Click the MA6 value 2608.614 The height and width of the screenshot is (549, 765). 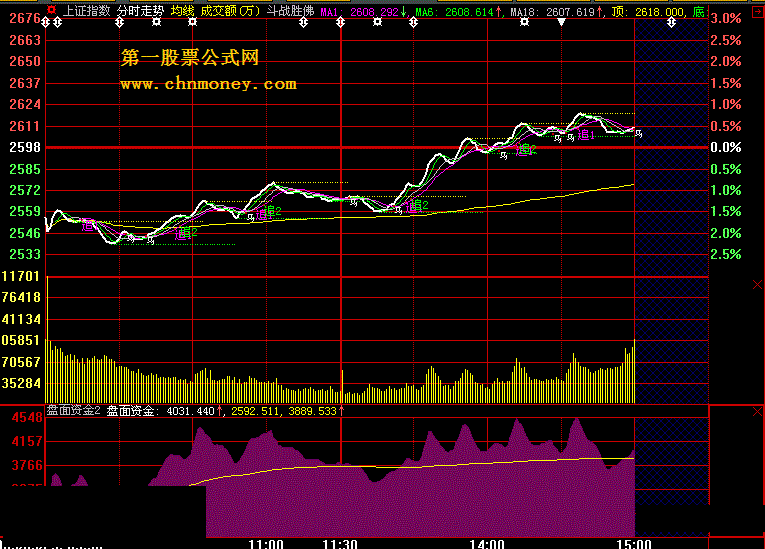tap(469, 12)
